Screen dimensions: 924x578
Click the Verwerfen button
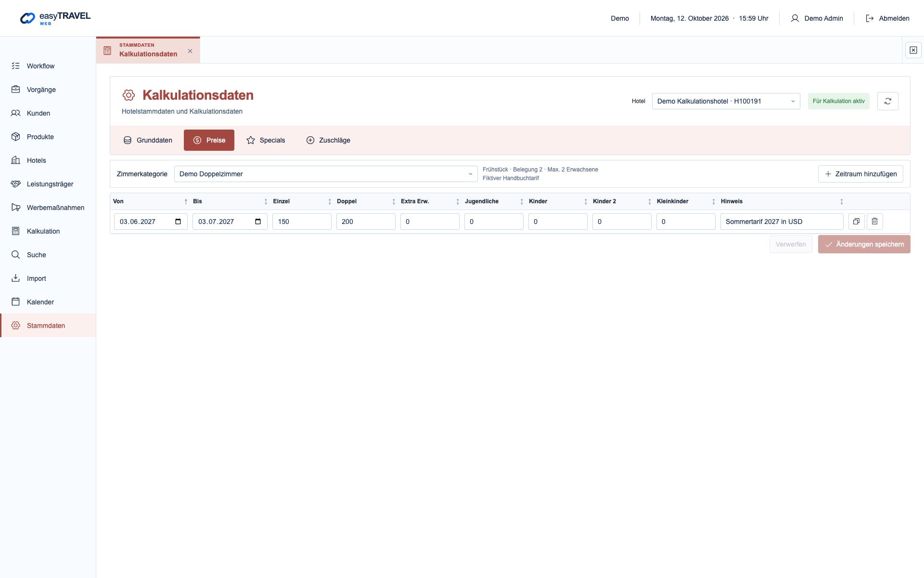click(x=791, y=244)
